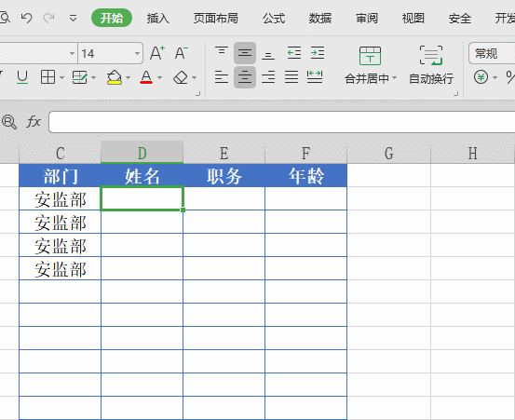Toggle center horizontal alignment
The height and width of the screenshot is (420, 515).
click(245, 77)
